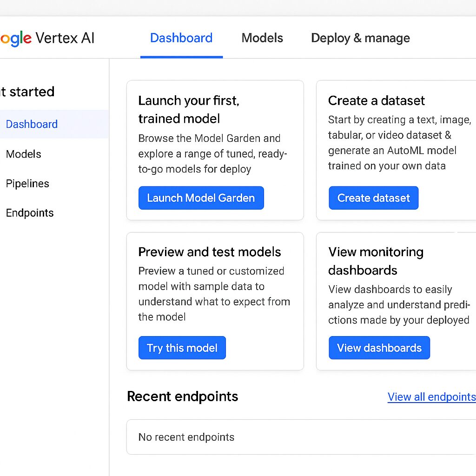Switch to the Models tab in the top navigation
476x476 pixels.
(262, 38)
